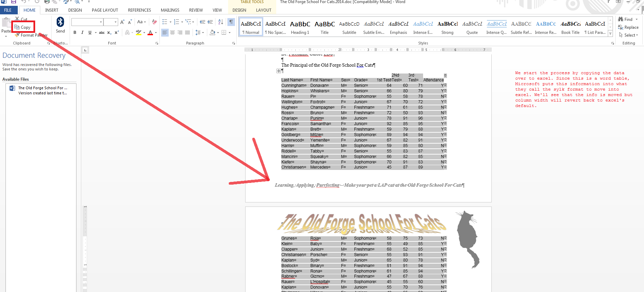Align paragraph text to the right
The height and width of the screenshot is (292, 644).
pyautogui.click(x=180, y=32)
